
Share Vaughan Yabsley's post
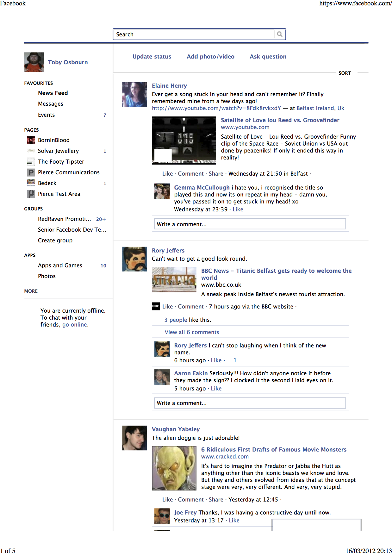pyautogui.click(x=216, y=500)
